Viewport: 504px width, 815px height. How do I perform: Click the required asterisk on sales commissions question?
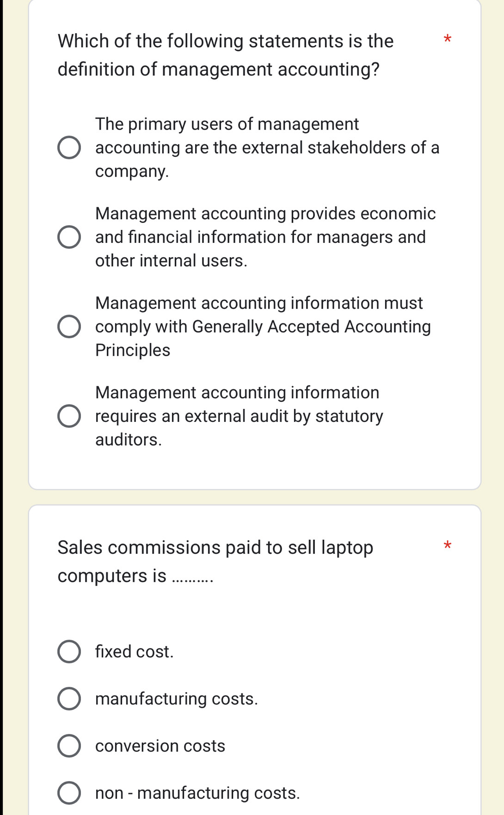[447, 545]
